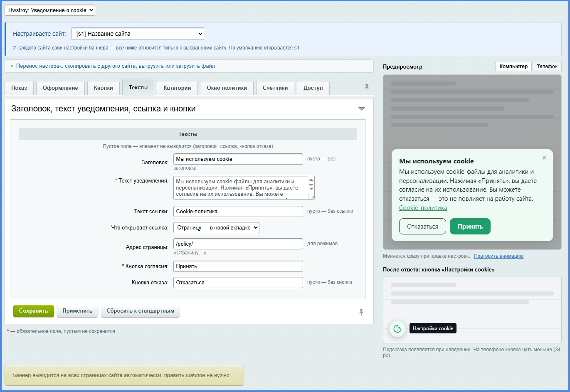Click the Заголовок text field

point(238,159)
